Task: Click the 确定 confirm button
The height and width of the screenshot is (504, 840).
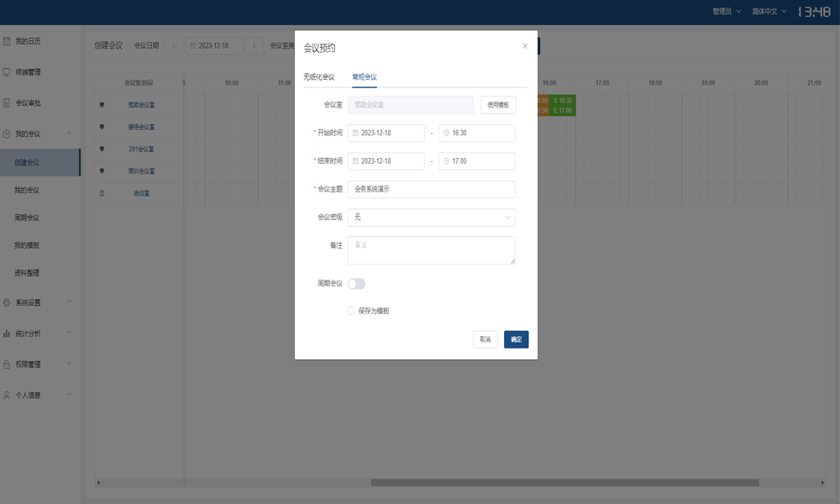Action: [x=516, y=339]
